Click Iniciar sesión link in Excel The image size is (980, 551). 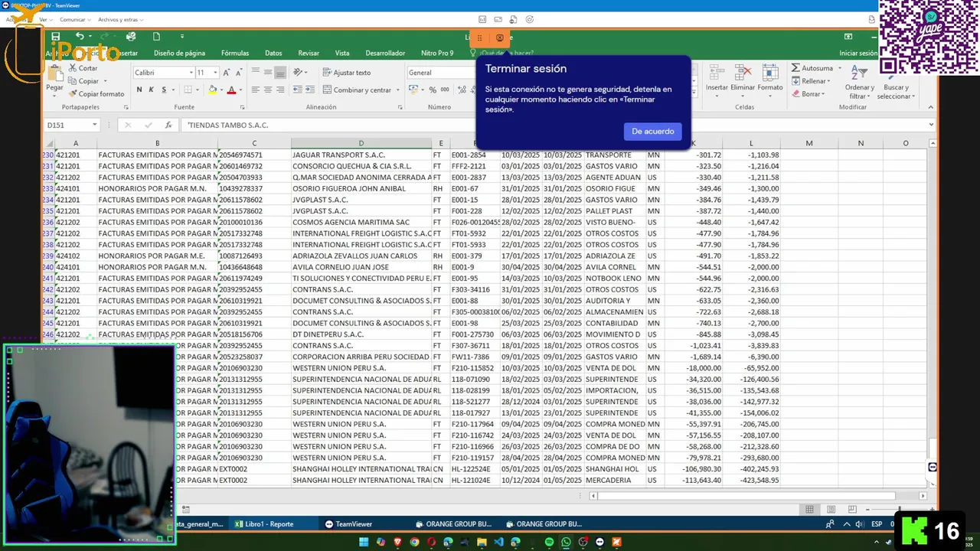858,53
